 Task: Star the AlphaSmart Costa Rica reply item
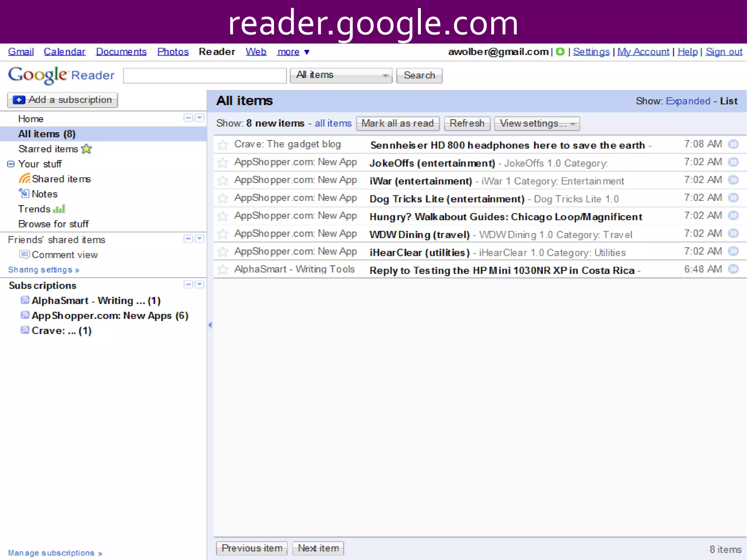tap(222, 270)
